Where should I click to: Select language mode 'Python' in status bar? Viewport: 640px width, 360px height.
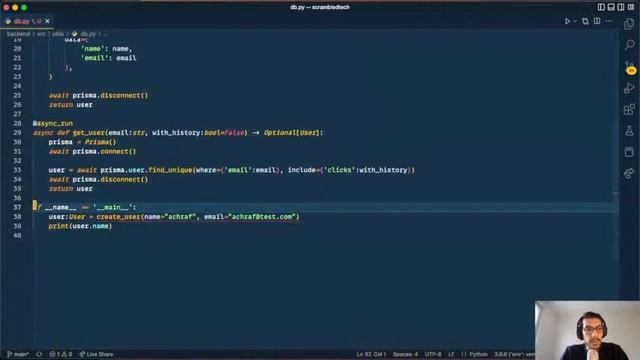coord(478,354)
